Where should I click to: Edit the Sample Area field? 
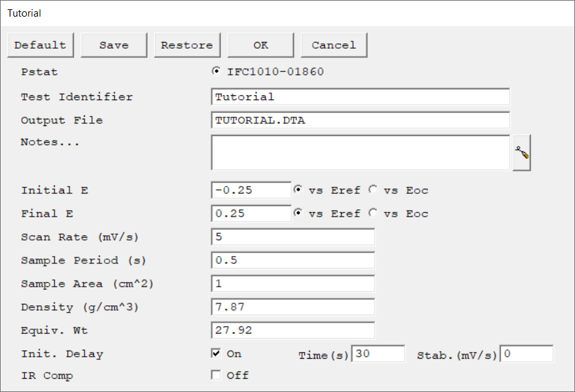293,284
